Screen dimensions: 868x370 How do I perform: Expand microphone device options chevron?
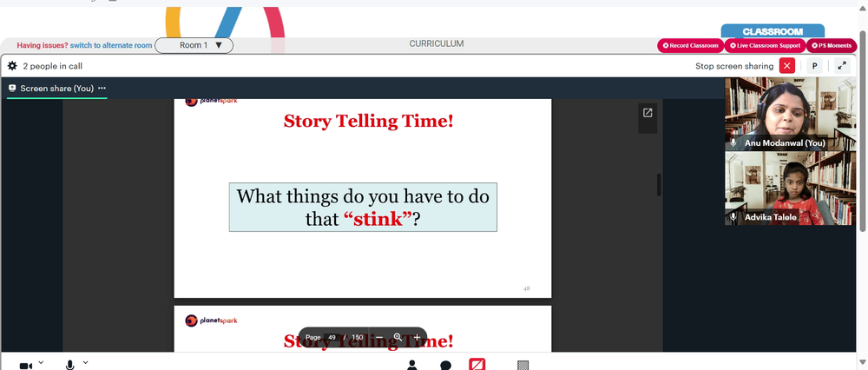point(86,363)
